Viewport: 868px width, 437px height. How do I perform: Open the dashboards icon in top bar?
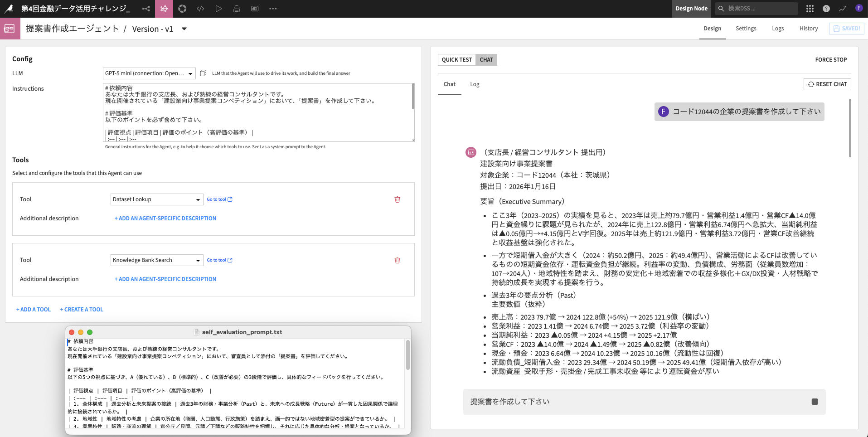(x=255, y=9)
